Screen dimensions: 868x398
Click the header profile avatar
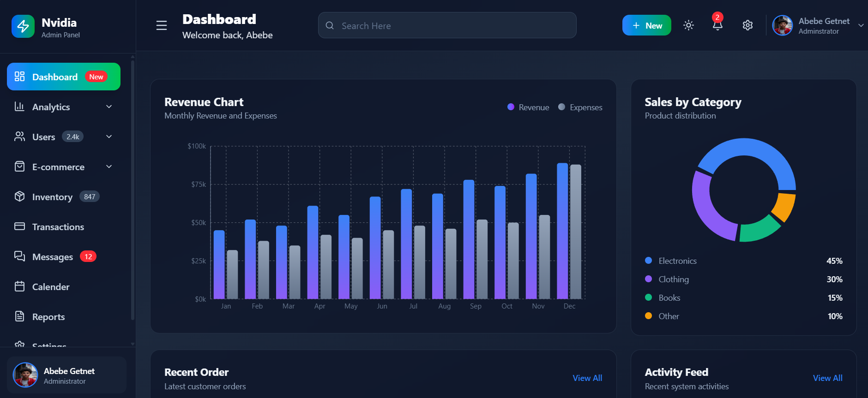click(x=783, y=25)
